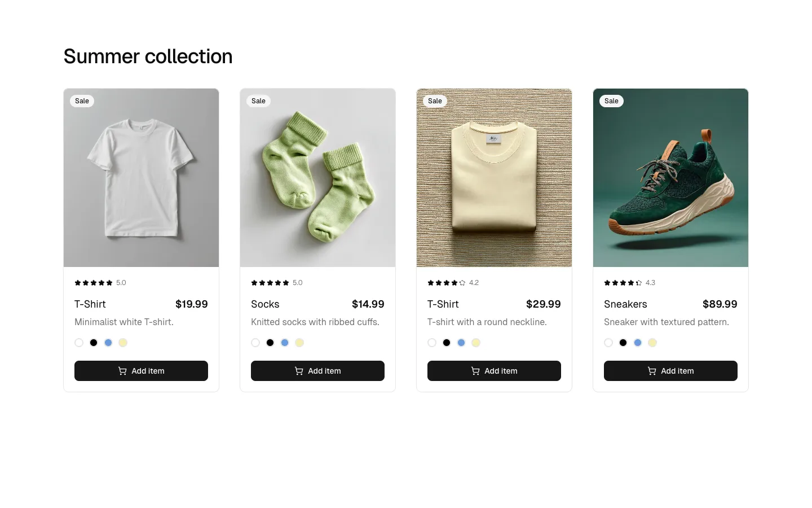The width and height of the screenshot is (812, 508).
Task: Click the green Sneakers product image
Action: point(670,177)
